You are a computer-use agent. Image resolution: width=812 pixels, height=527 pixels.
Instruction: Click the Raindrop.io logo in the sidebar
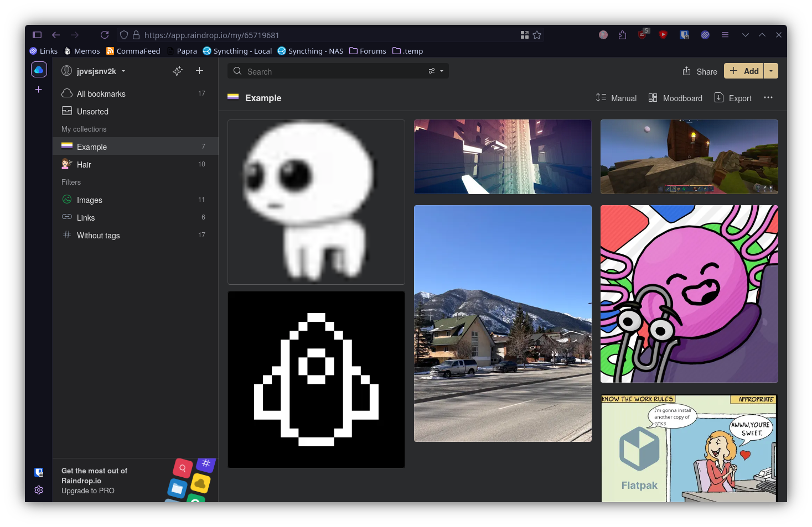point(39,69)
